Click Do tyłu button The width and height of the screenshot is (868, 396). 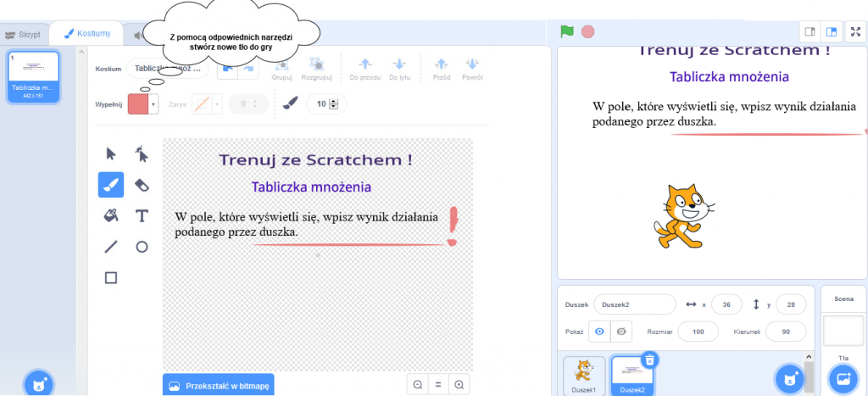pos(399,69)
